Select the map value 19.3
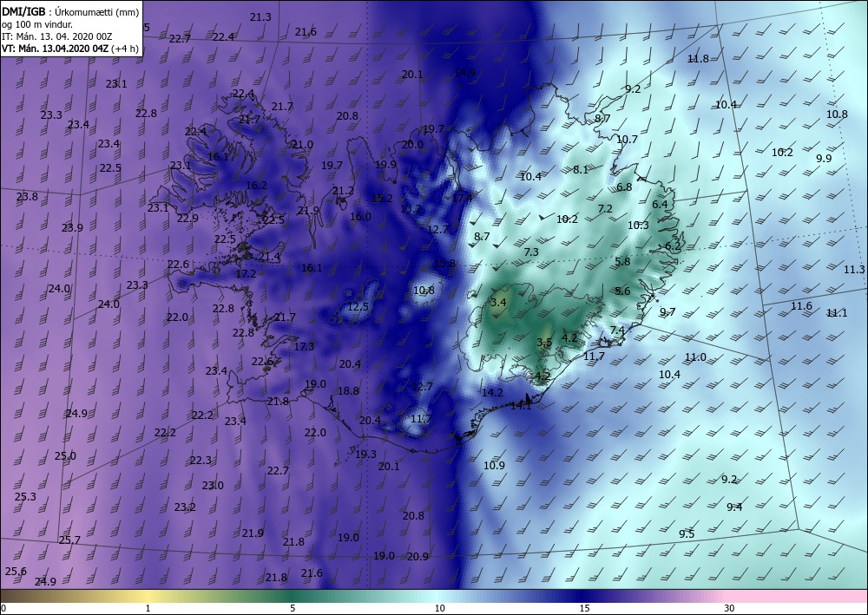868x615 pixels. point(365,454)
